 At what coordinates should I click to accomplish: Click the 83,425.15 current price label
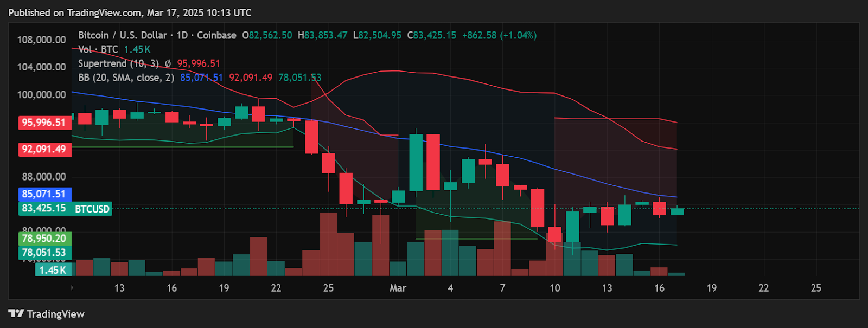coord(44,209)
